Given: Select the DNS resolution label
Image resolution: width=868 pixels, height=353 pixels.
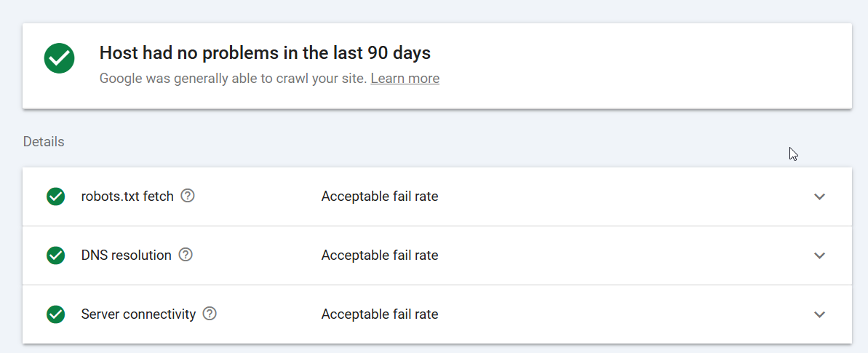Looking at the screenshot, I should point(126,255).
